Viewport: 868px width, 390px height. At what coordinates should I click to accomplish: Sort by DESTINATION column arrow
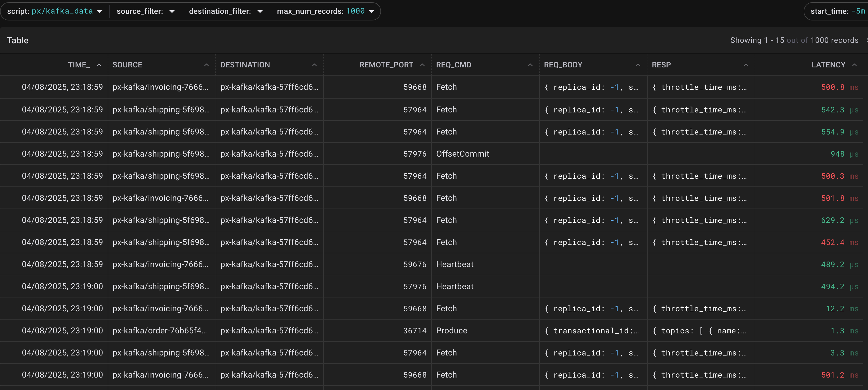(314, 65)
